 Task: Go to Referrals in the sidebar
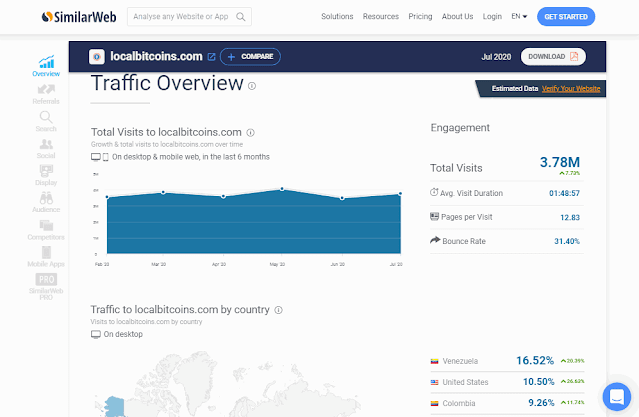tap(46, 94)
